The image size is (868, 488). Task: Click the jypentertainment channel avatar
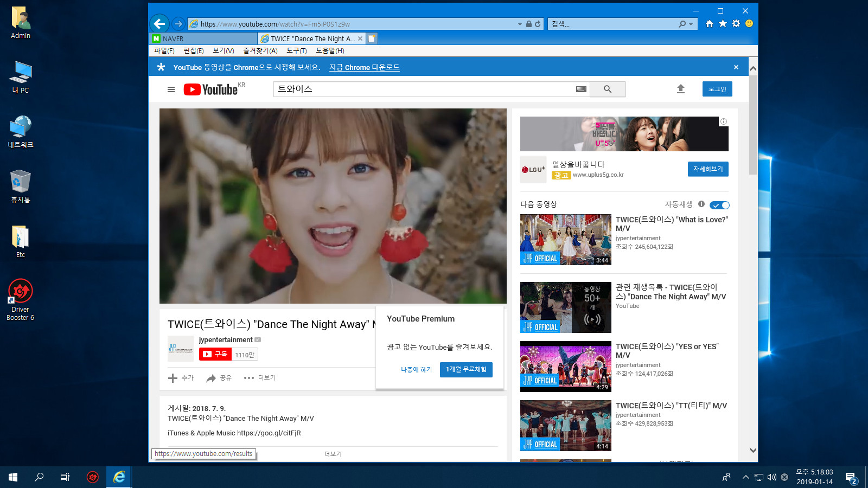pos(181,349)
